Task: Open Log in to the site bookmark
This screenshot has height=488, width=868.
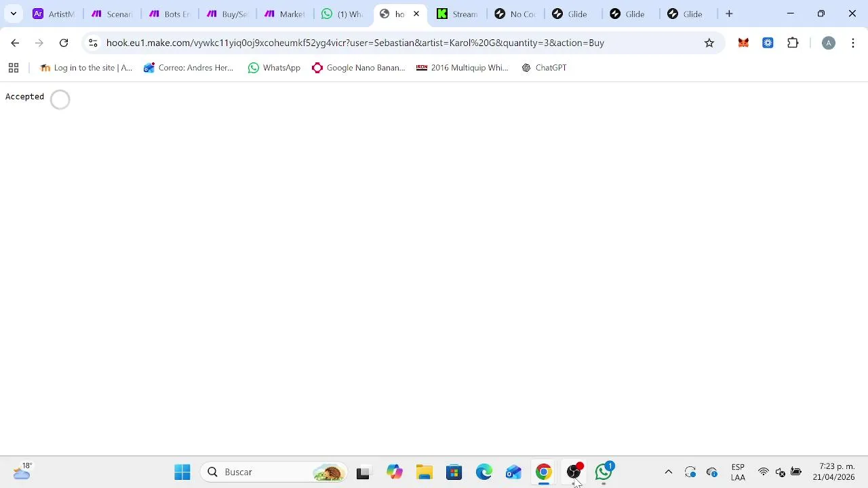Action: (86, 68)
